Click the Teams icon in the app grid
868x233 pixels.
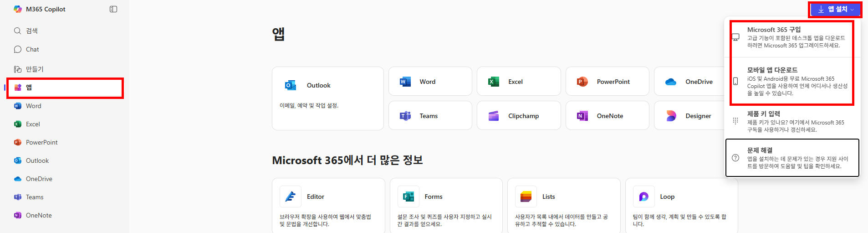[405, 116]
